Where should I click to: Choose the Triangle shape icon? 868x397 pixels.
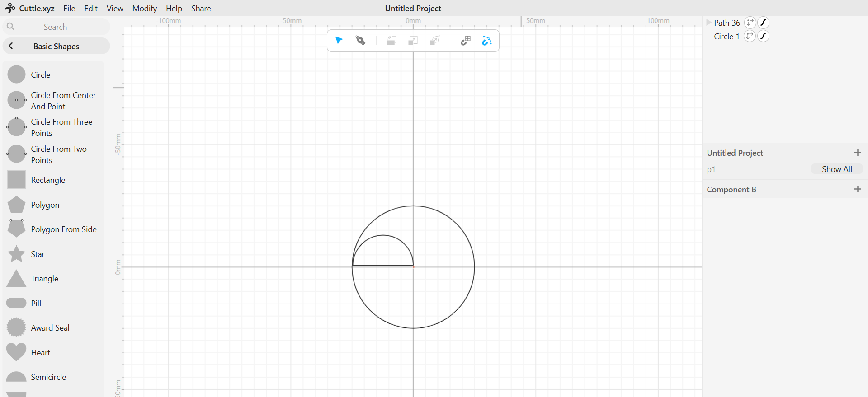tap(17, 279)
